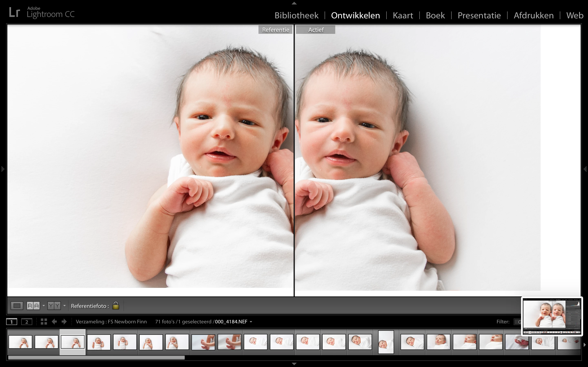
Task: Open the Afdrukken module
Action: click(x=533, y=15)
